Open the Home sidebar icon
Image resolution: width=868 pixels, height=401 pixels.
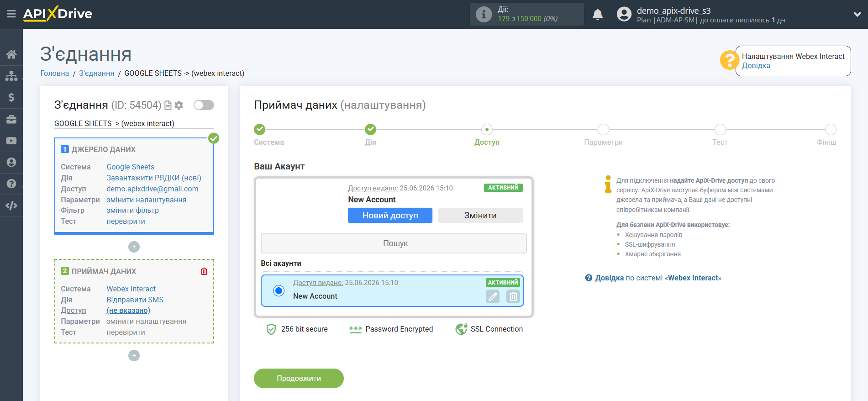(11, 54)
